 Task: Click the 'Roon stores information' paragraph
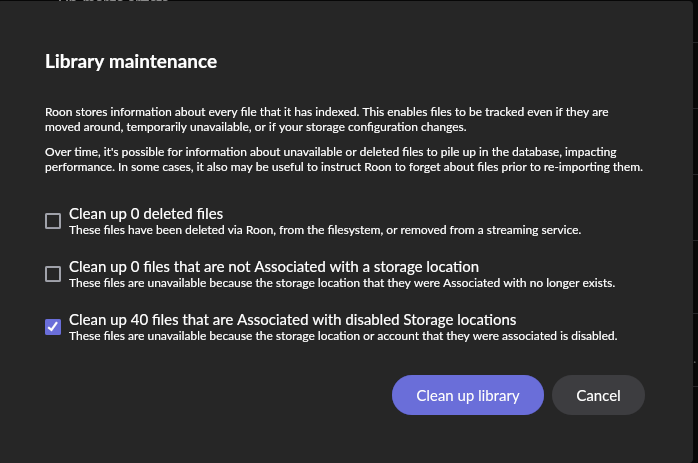[x=327, y=119]
